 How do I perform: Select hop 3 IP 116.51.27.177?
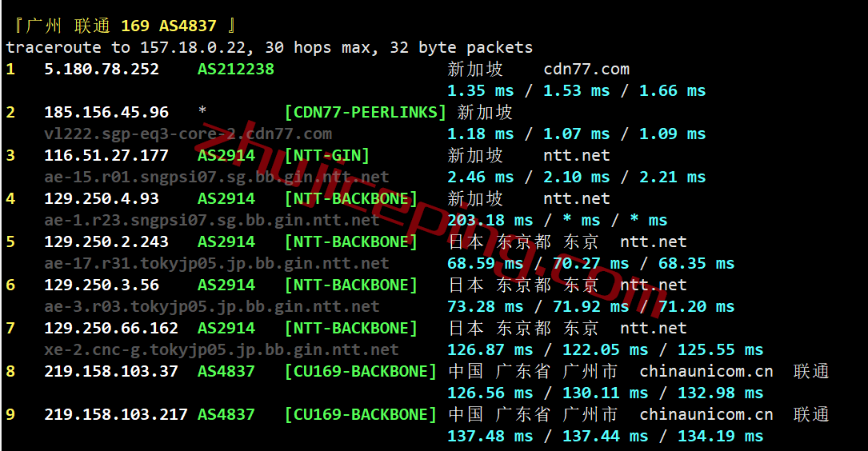(x=106, y=155)
